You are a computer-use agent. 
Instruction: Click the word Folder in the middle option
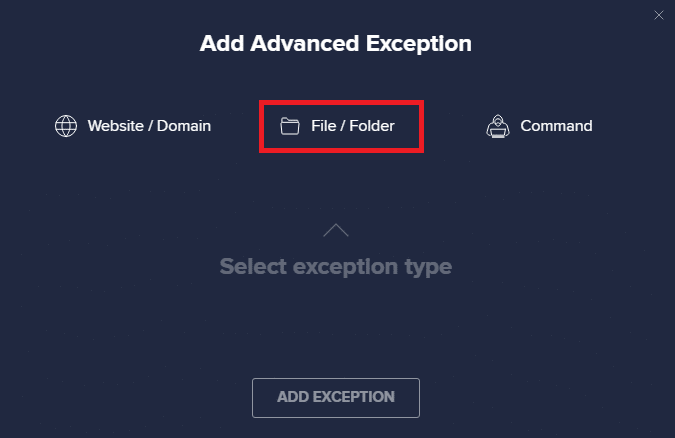coord(371,127)
